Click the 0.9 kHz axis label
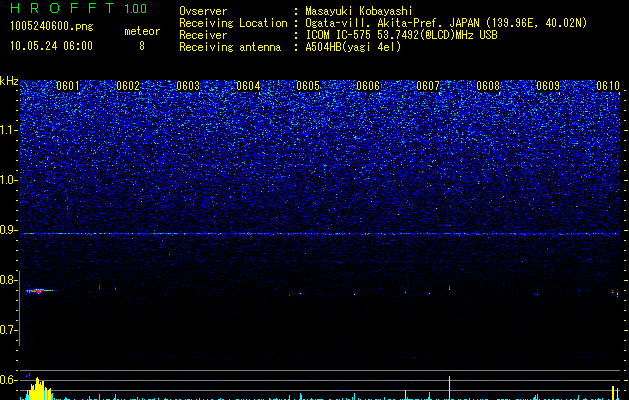The image size is (629, 400). point(9,230)
